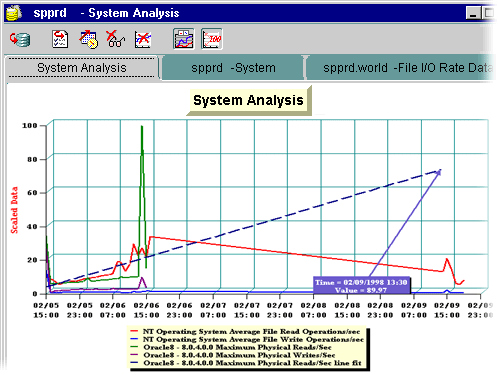Click the purple Physical Writes legend color line
The width and height of the screenshot is (498, 375).
tap(134, 355)
